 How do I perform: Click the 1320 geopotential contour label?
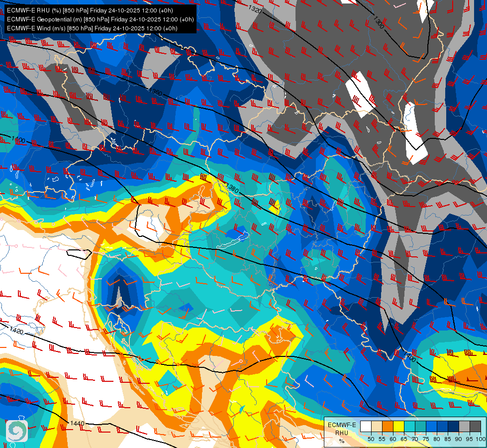point(255,9)
